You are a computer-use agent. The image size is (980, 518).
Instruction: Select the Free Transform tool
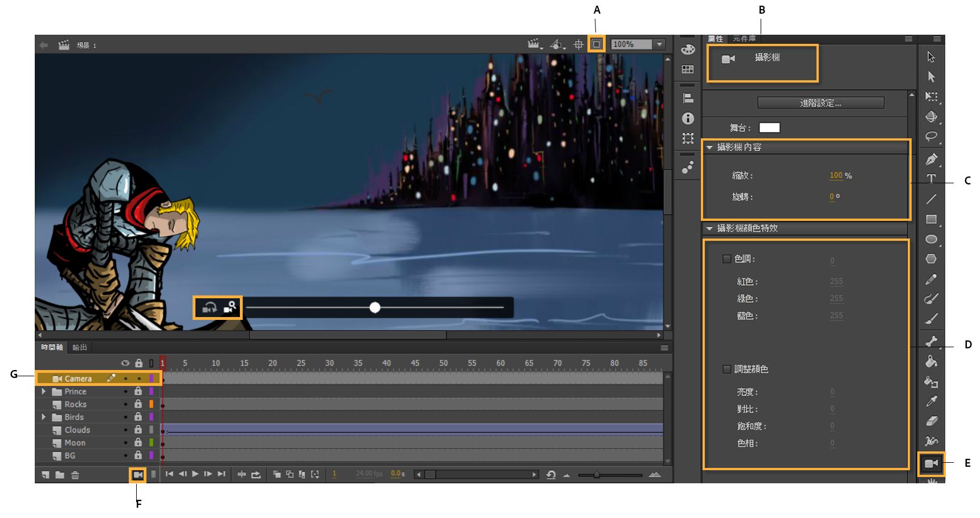tap(931, 96)
